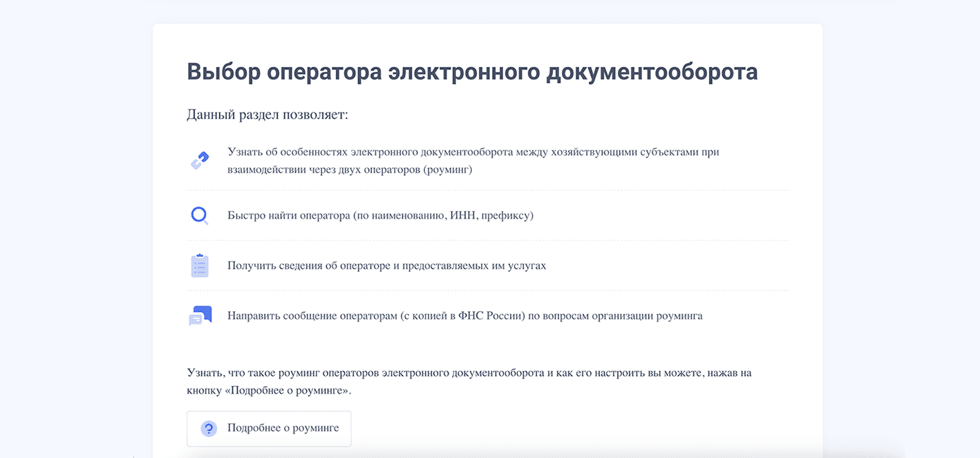Click heading «Выбор оператора электронного документооборота»
980x458 pixels.
point(472,72)
